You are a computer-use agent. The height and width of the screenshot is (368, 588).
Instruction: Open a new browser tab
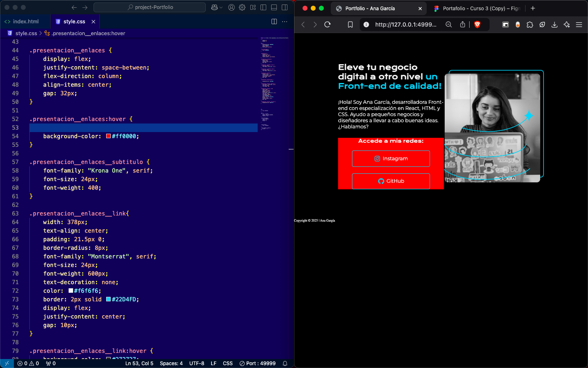pos(533,8)
